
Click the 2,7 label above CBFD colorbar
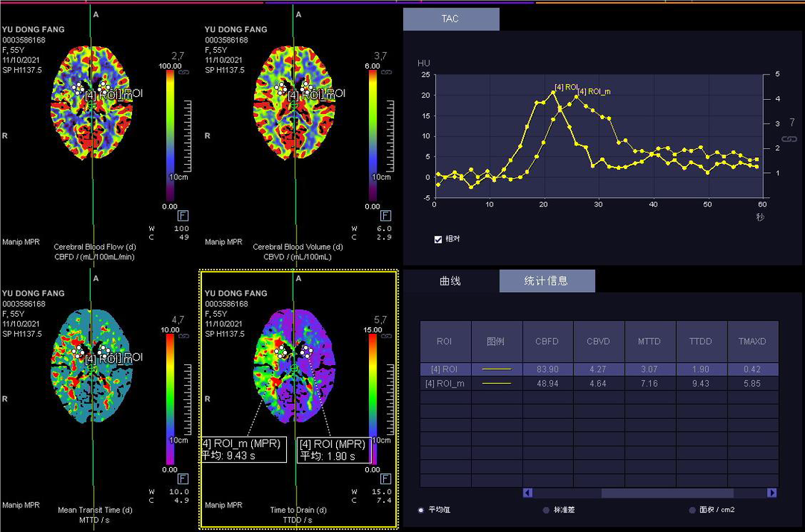[177, 56]
